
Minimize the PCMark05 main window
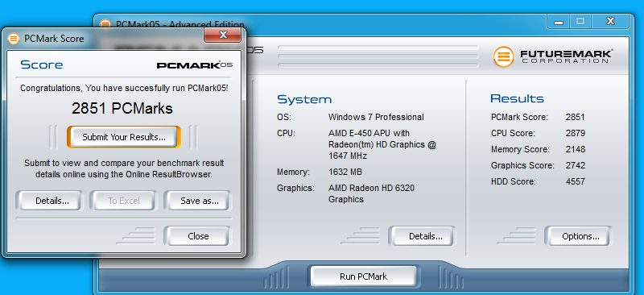[x=558, y=22]
